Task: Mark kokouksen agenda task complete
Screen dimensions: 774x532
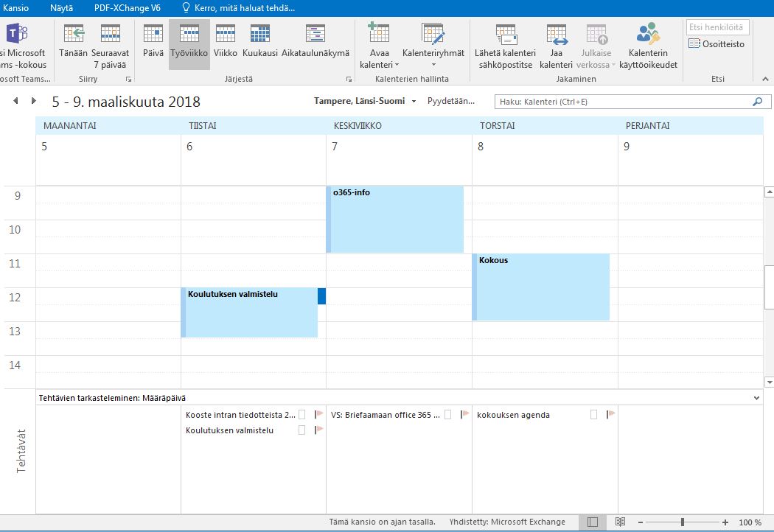Action: tap(593, 415)
